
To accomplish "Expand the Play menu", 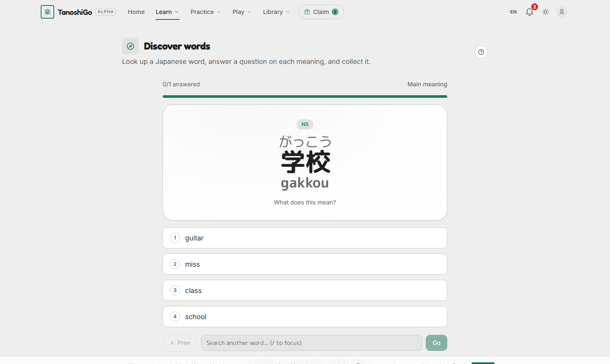I will [x=242, y=12].
